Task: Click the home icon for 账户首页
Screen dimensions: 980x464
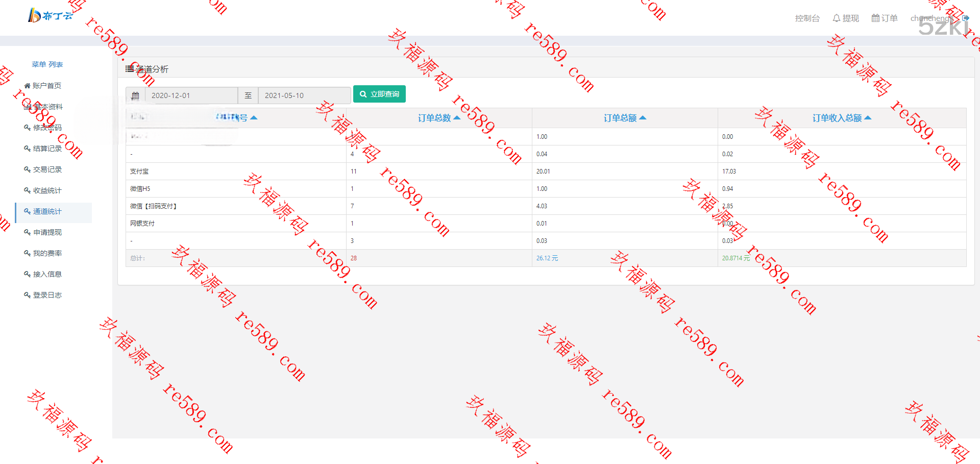Action: tap(27, 86)
